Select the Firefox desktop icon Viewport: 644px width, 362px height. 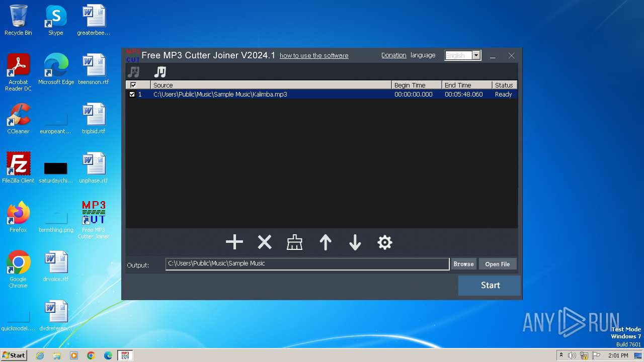18,217
